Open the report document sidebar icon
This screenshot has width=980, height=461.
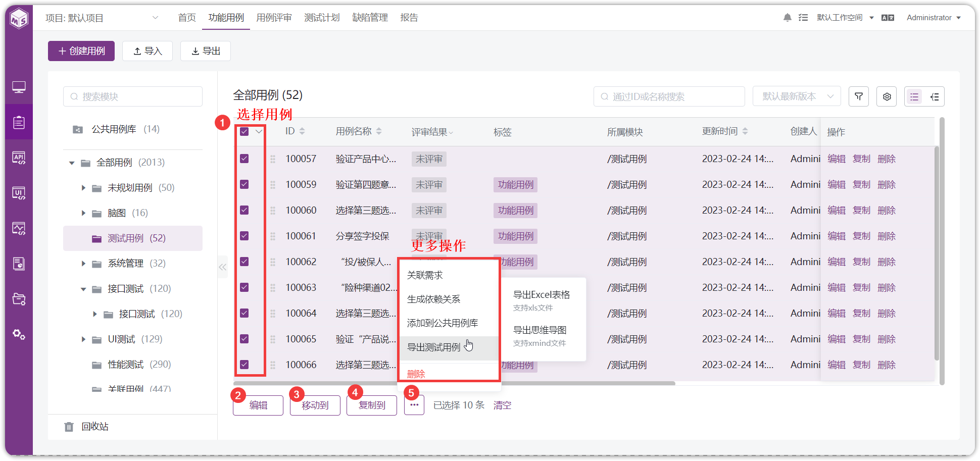click(x=19, y=264)
